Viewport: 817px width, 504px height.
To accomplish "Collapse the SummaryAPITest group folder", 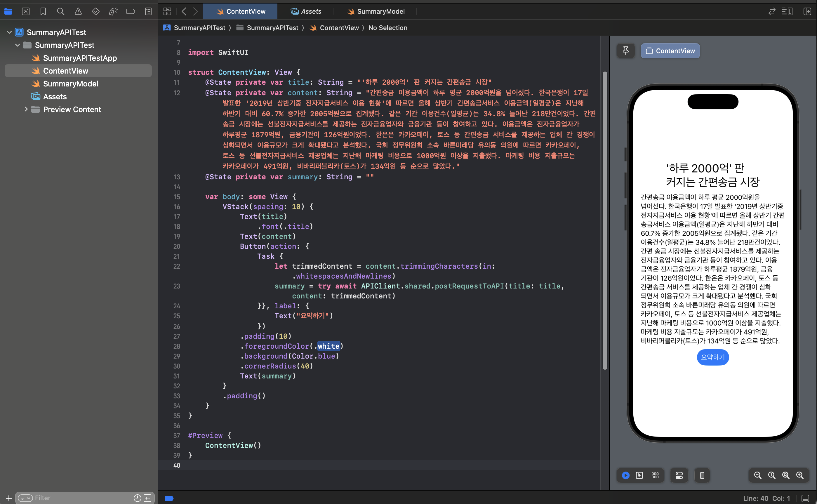I will [x=18, y=45].
